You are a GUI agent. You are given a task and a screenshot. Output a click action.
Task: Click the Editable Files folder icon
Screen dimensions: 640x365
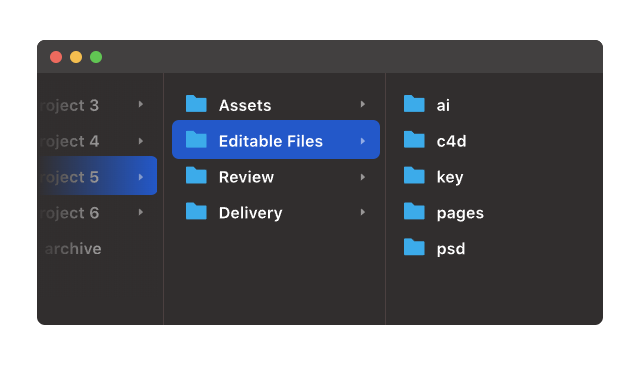tap(196, 140)
